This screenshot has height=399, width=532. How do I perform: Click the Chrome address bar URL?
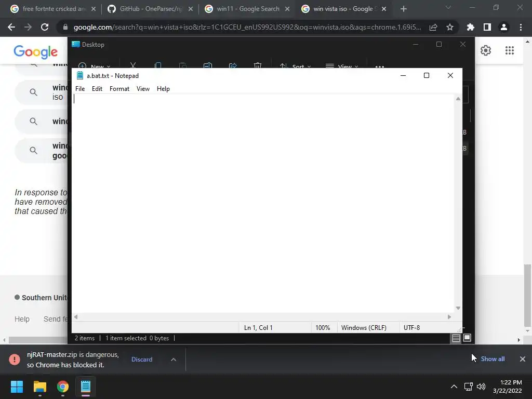(x=247, y=27)
